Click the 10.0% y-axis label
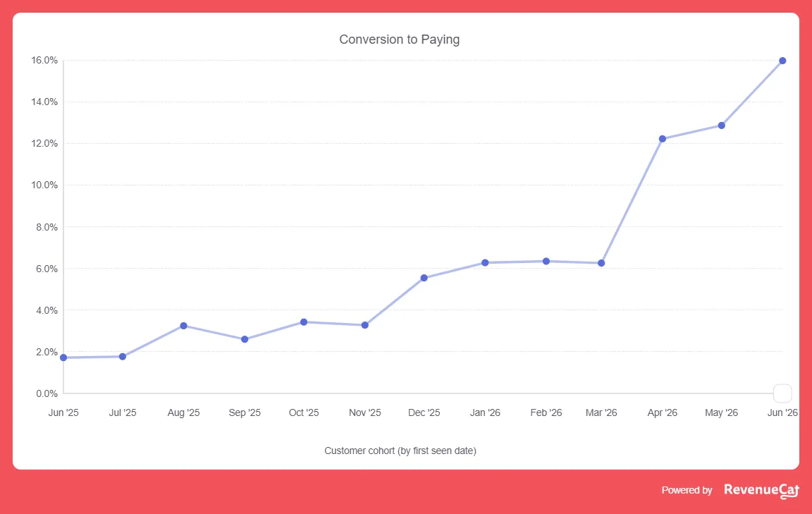The height and width of the screenshot is (514, 812). click(x=44, y=185)
